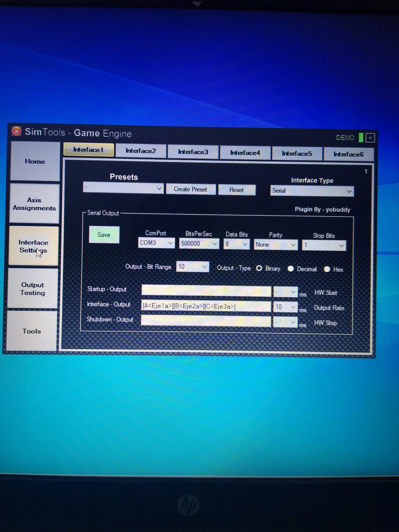Expand the Presets dropdown list

coord(123,188)
